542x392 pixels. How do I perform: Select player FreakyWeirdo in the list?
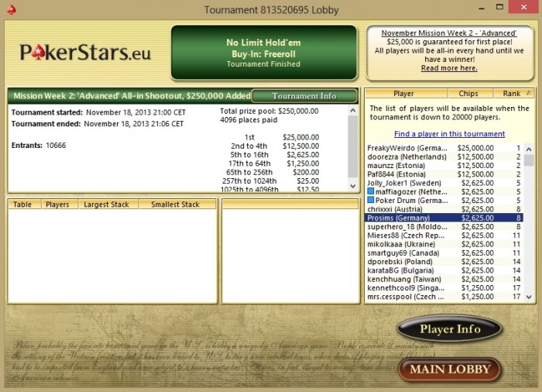(x=444, y=148)
